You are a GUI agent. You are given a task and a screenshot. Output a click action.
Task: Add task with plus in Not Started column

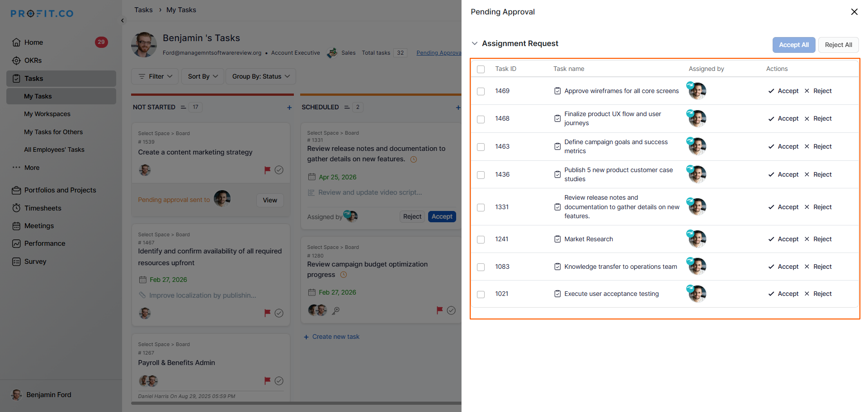point(289,108)
